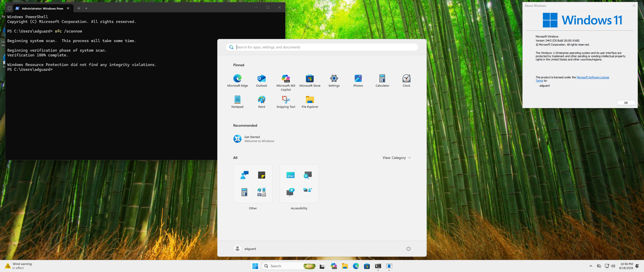The image size is (644, 272).
Task: Launch Outlook from the Start menu
Action: [x=262, y=81]
